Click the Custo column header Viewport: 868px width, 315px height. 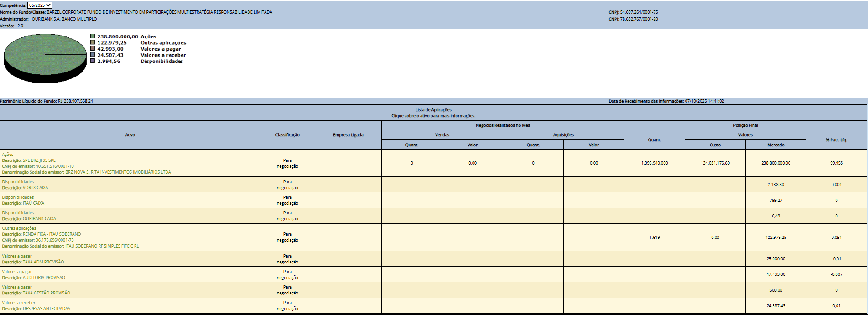tap(715, 145)
